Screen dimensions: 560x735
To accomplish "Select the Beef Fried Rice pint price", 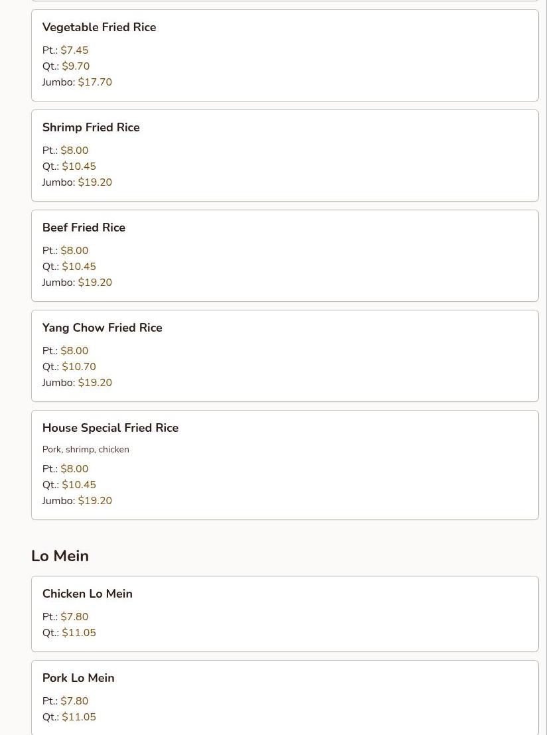I will 74,251.
